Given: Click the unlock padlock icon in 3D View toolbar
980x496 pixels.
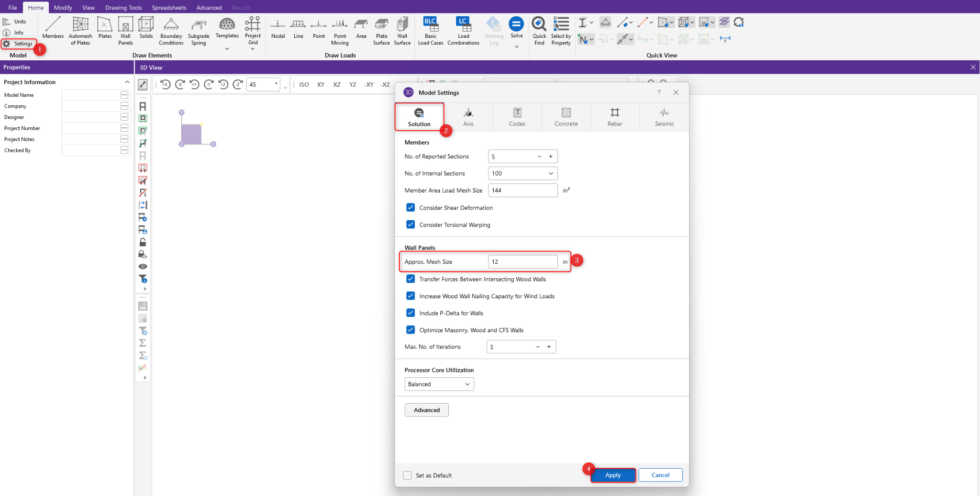Looking at the screenshot, I should click(x=143, y=242).
